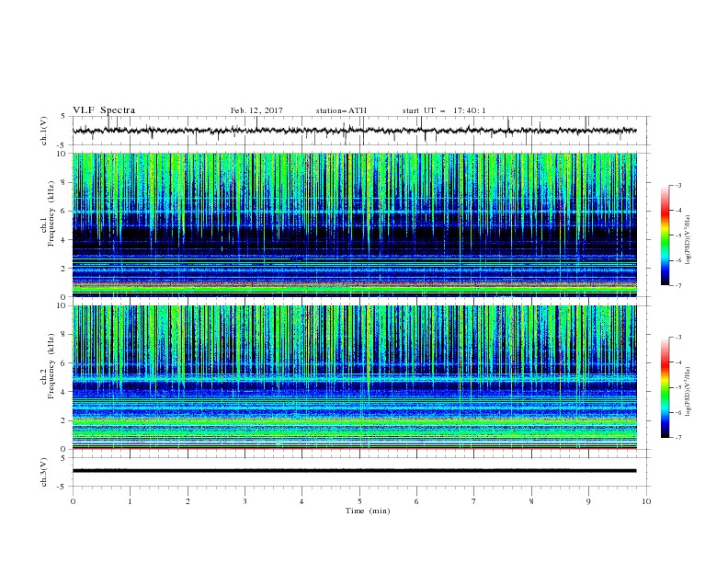Click time axis tick label "2"
The height and width of the screenshot is (563, 728).
point(188,501)
